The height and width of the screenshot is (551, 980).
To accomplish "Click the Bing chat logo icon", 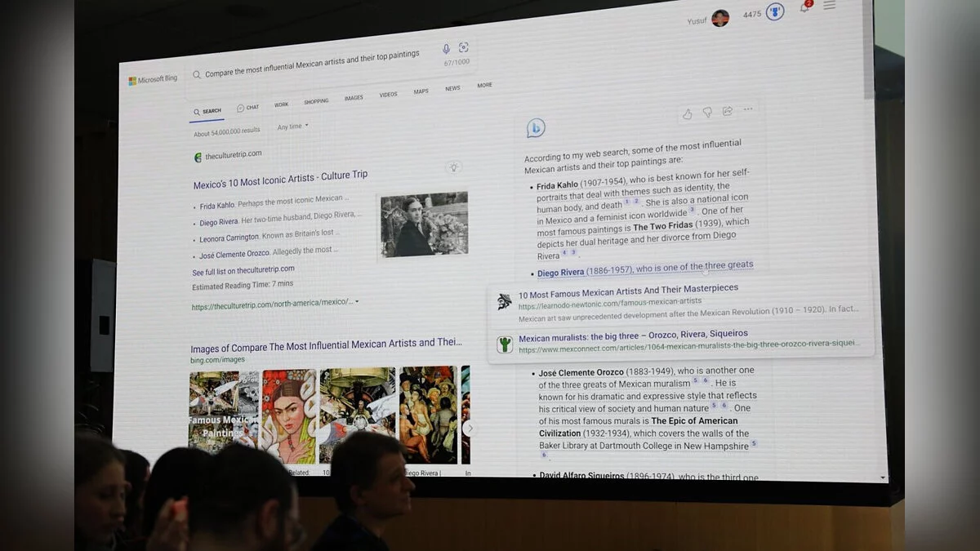I will [536, 127].
